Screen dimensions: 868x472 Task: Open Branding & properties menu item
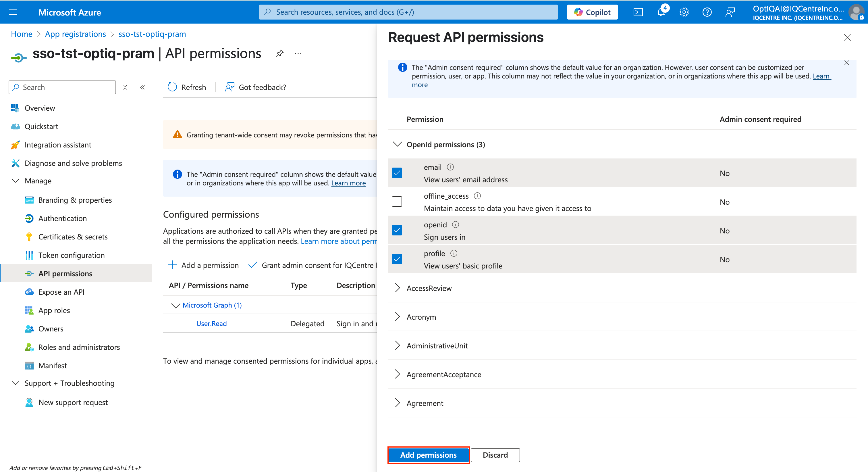point(76,200)
